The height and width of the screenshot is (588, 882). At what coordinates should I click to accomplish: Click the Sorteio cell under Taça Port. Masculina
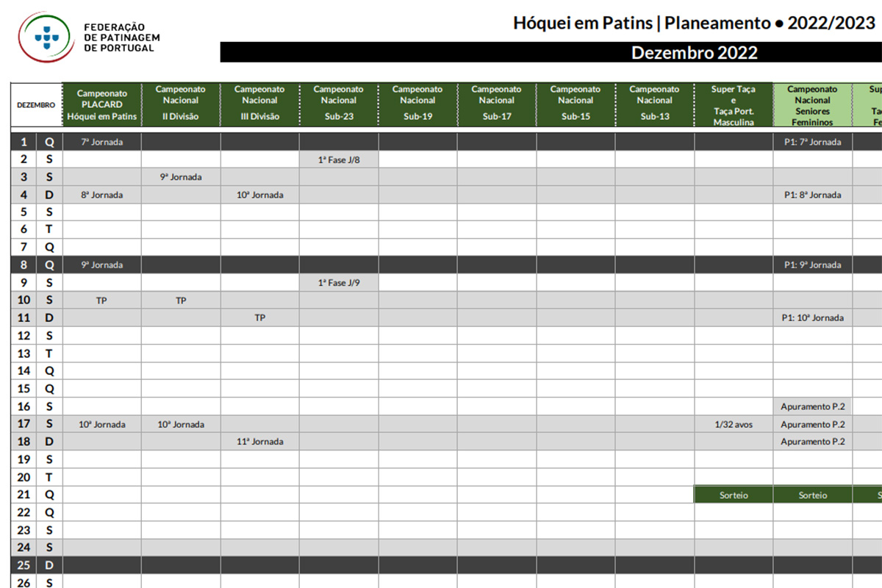734,495
